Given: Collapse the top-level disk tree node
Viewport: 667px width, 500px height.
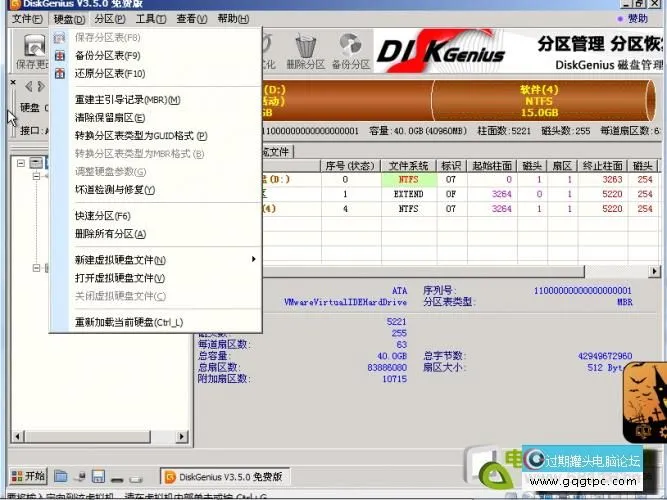Looking at the screenshot, I should click(x=20, y=163).
